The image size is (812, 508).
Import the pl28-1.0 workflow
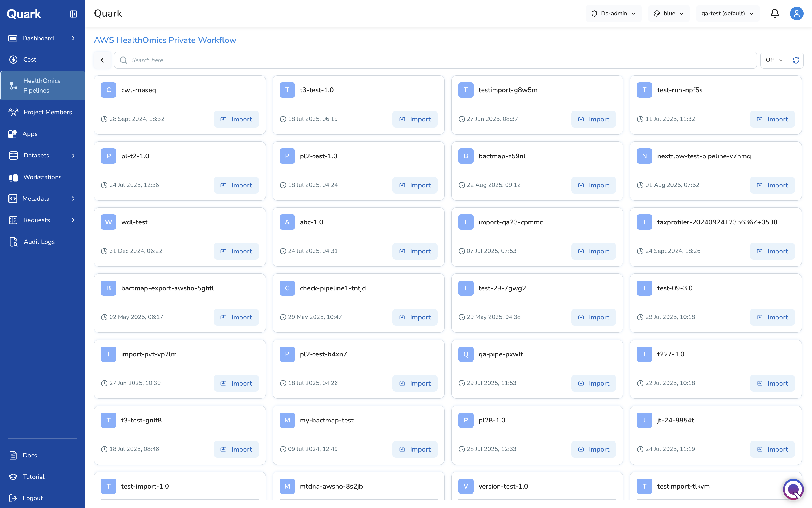pos(593,449)
